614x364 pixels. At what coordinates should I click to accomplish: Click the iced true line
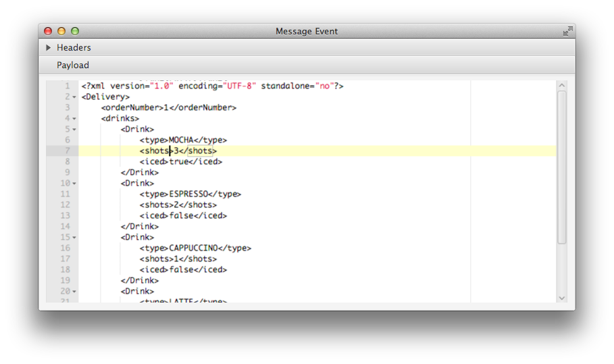181,161
